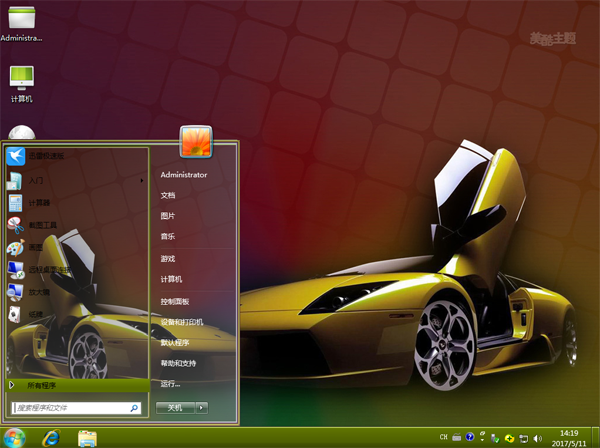This screenshot has width=600, height=448.
Task: Expand the 入门 submenu arrow
Action: click(x=143, y=181)
